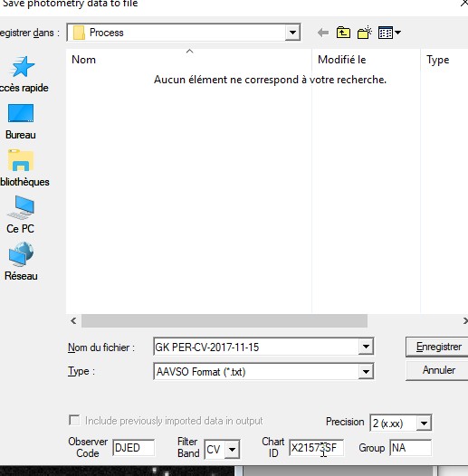Create a new folder
Image resolution: width=468 pixels, height=476 pixels.
(365, 33)
